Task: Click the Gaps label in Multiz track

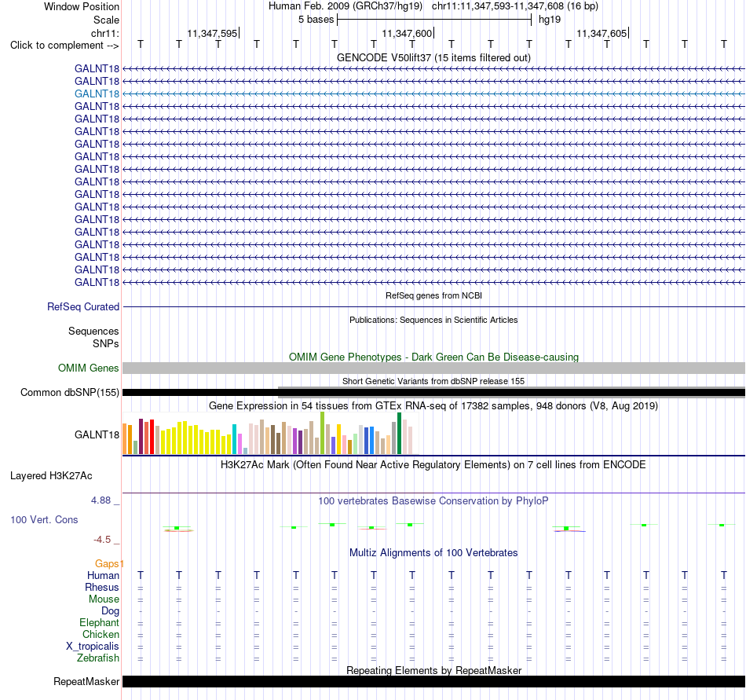Action: (x=107, y=564)
